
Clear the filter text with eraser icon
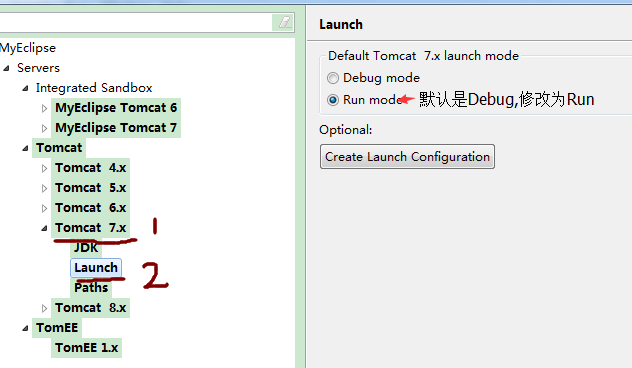click(x=284, y=22)
